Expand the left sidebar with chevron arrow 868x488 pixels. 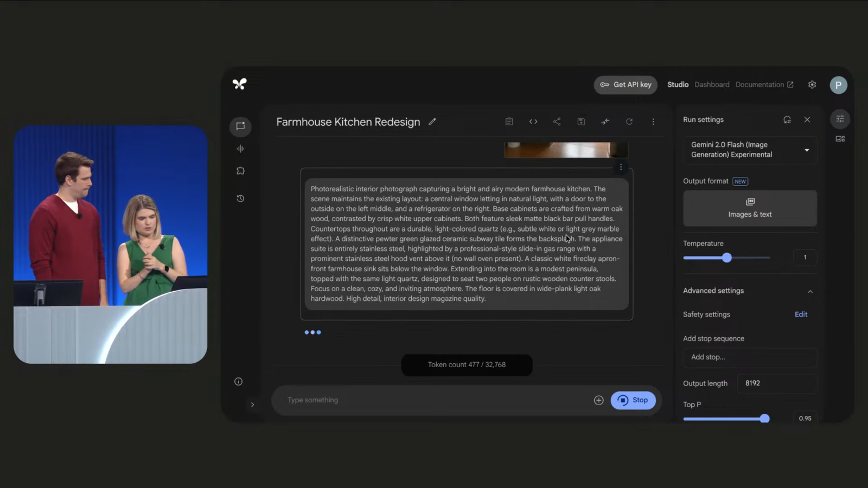tap(252, 404)
